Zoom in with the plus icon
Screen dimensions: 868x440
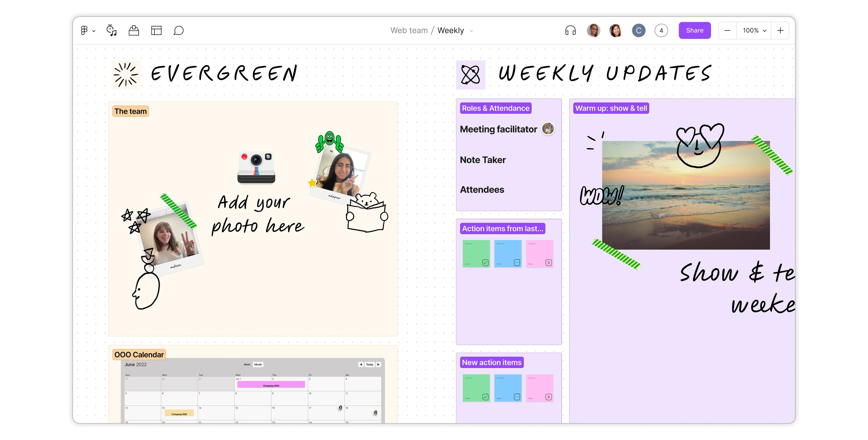(x=780, y=30)
